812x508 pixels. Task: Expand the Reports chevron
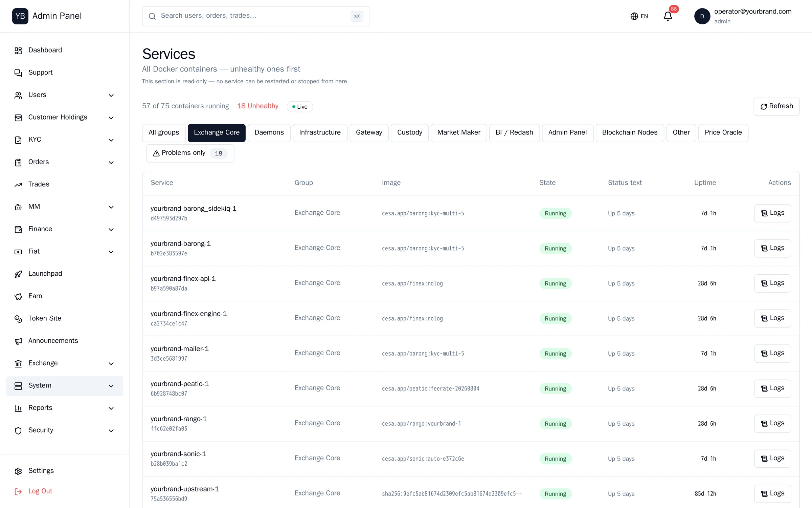111,408
